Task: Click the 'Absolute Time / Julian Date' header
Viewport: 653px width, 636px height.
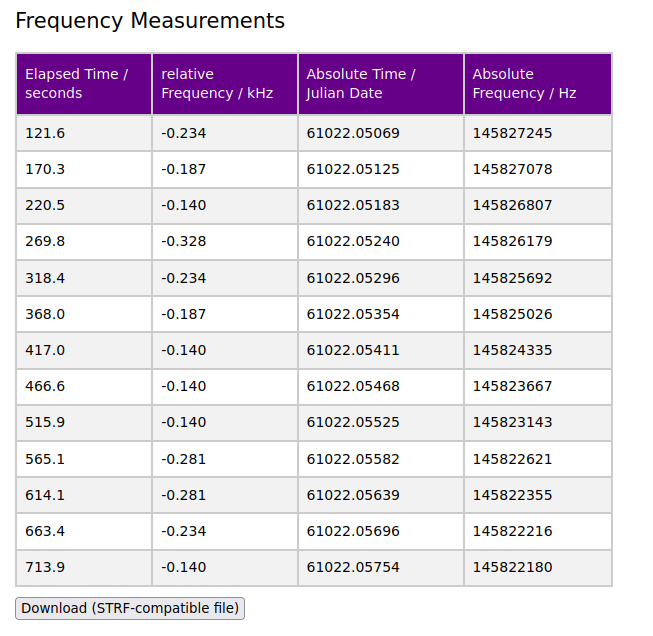Action: (x=380, y=84)
